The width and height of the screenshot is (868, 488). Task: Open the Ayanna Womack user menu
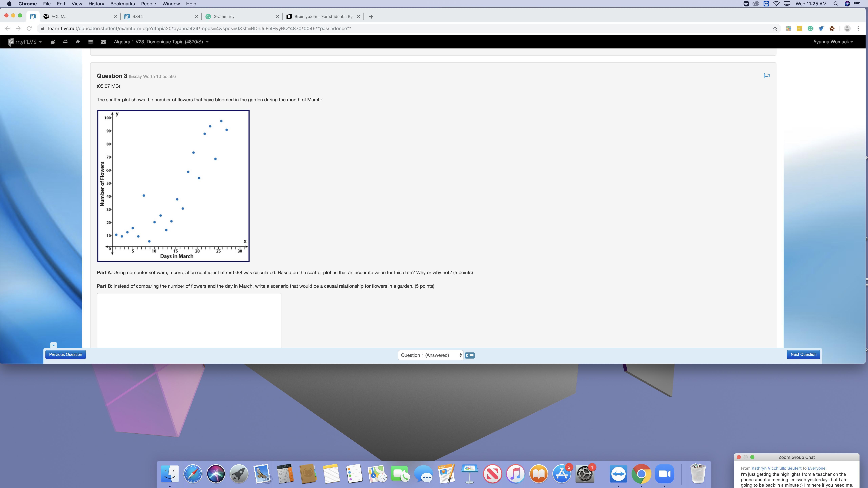[833, 42]
